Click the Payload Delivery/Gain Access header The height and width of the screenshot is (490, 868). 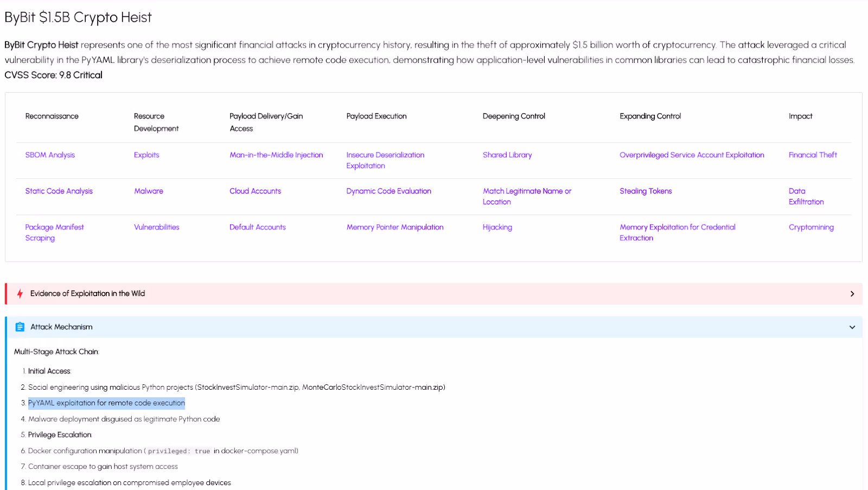click(x=266, y=122)
